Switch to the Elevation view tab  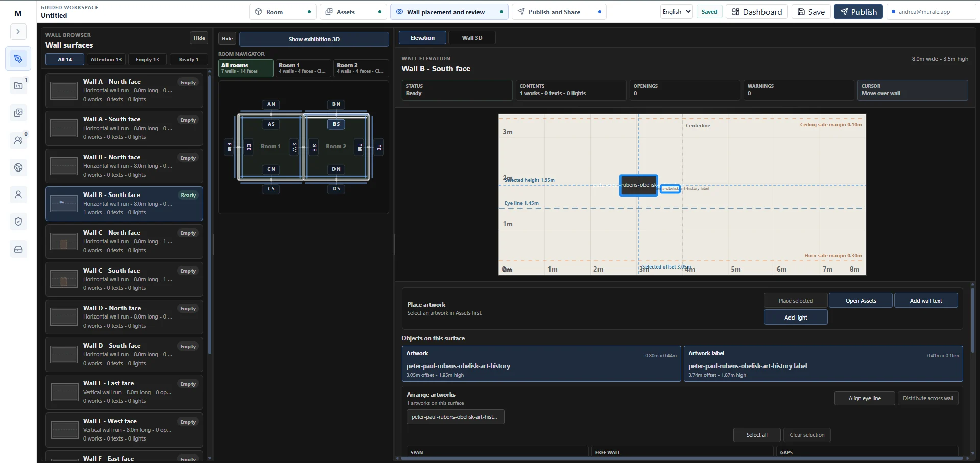(x=422, y=38)
